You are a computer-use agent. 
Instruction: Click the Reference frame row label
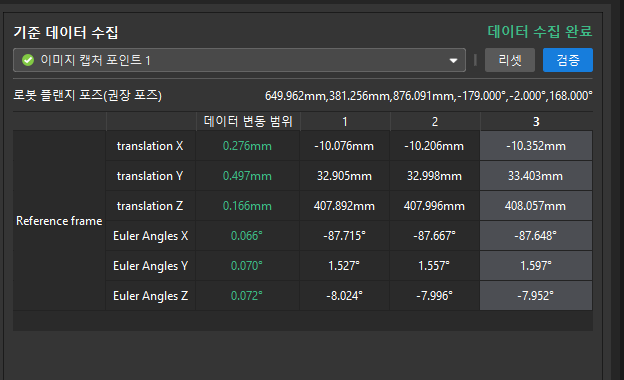pos(59,221)
